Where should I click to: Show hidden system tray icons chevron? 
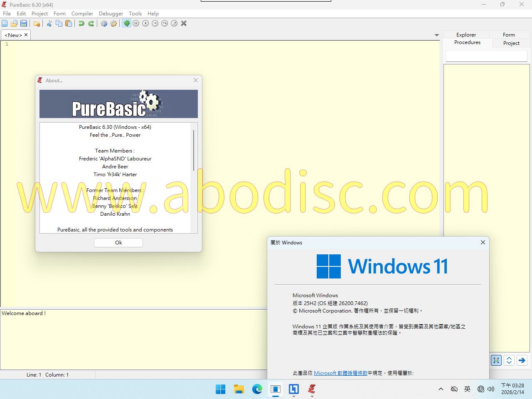tap(441, 389)
